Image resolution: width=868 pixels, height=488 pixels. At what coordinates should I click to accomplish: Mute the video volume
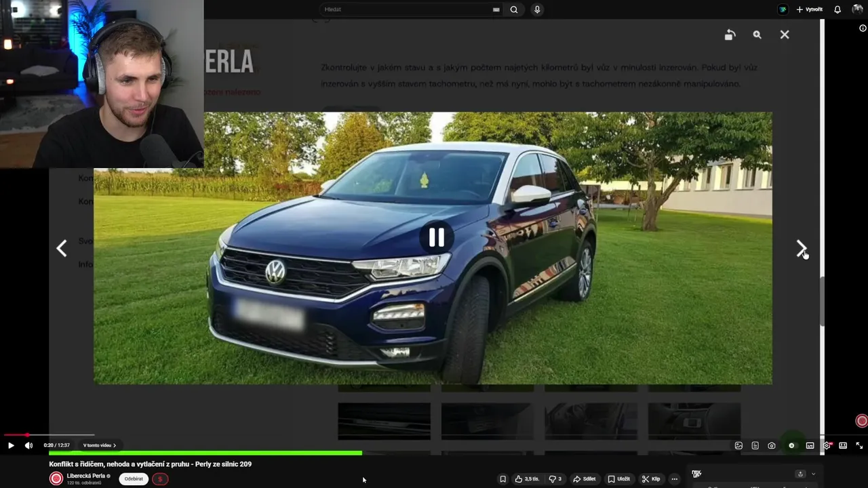(28, 445)
